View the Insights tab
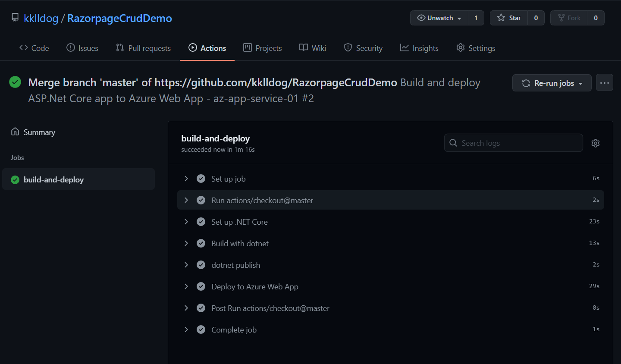Screen dimensions: 621x364 click(419, 48)
